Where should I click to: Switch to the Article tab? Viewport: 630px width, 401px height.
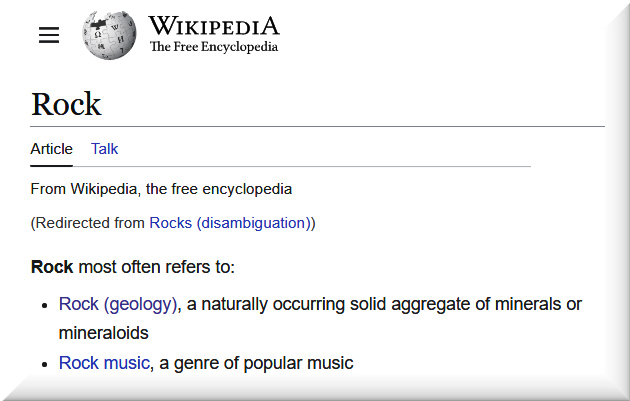[51, 149]
